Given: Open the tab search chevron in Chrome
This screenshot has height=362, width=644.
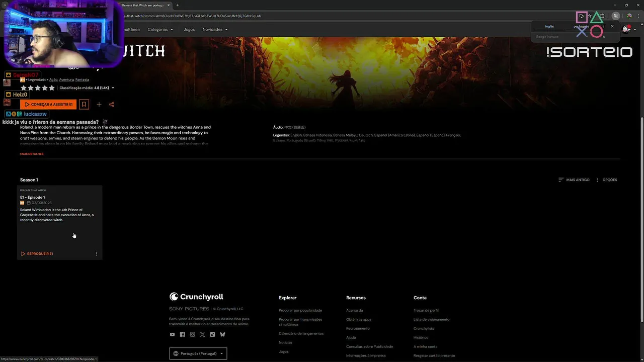Looking at the screenshot, I should pos(4,5).
